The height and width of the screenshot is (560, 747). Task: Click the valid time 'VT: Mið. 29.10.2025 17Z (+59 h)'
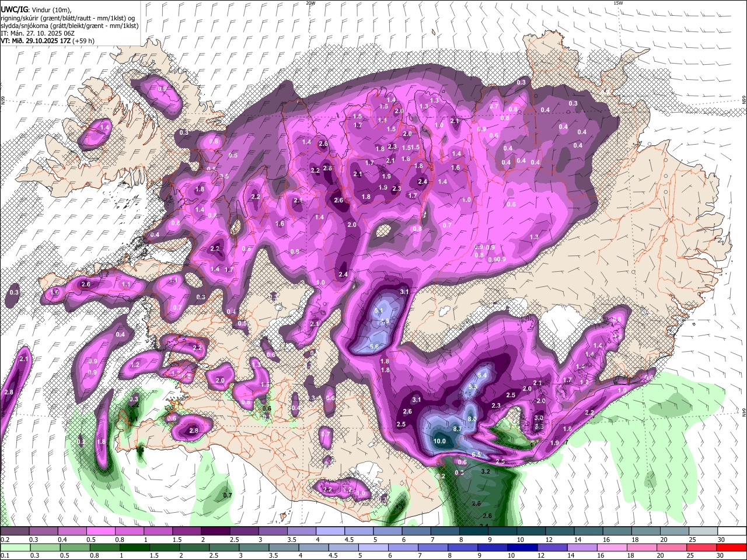47,41
